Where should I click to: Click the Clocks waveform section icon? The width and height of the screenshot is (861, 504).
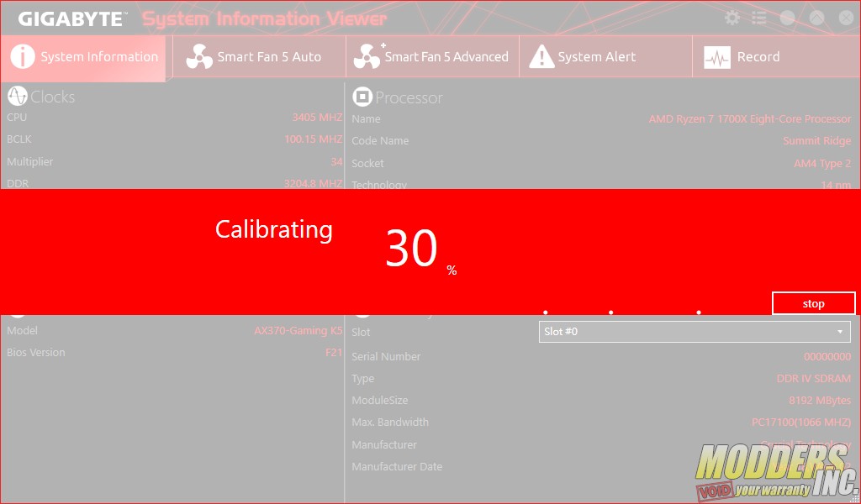(x=18, y=97)
